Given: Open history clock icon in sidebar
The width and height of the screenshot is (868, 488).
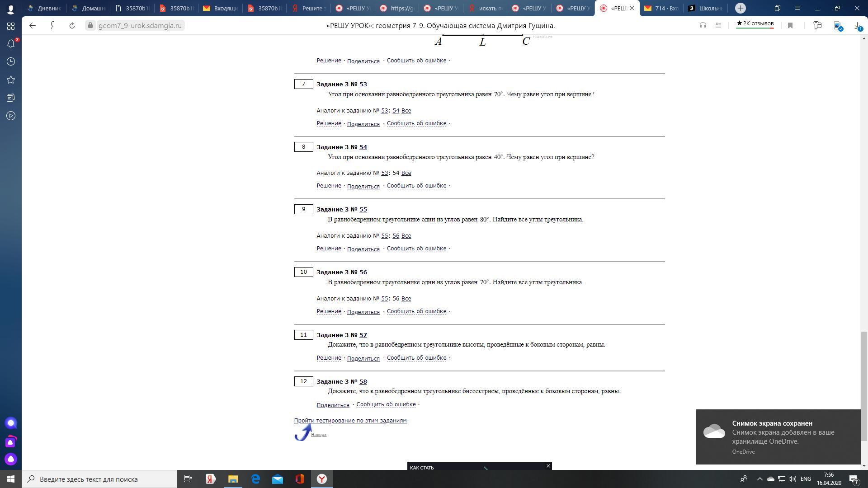Looking at the screenshot, I should 11,61.
